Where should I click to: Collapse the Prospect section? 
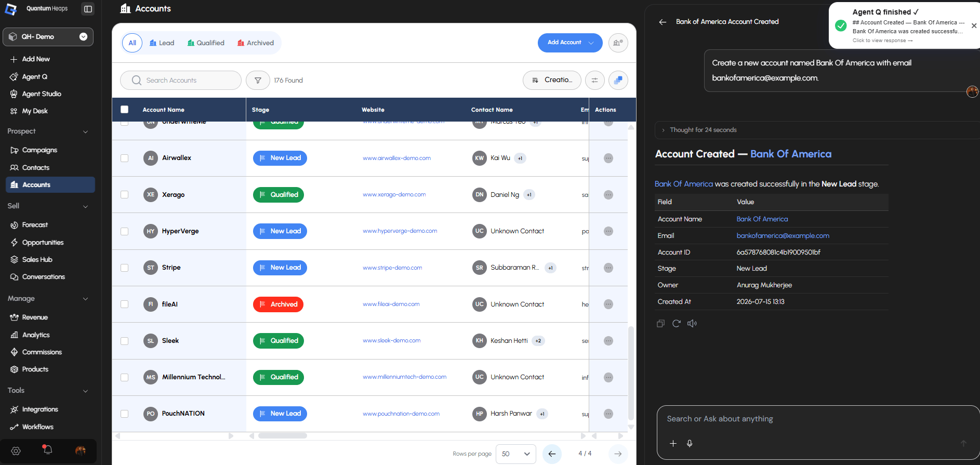pos(86,132)
